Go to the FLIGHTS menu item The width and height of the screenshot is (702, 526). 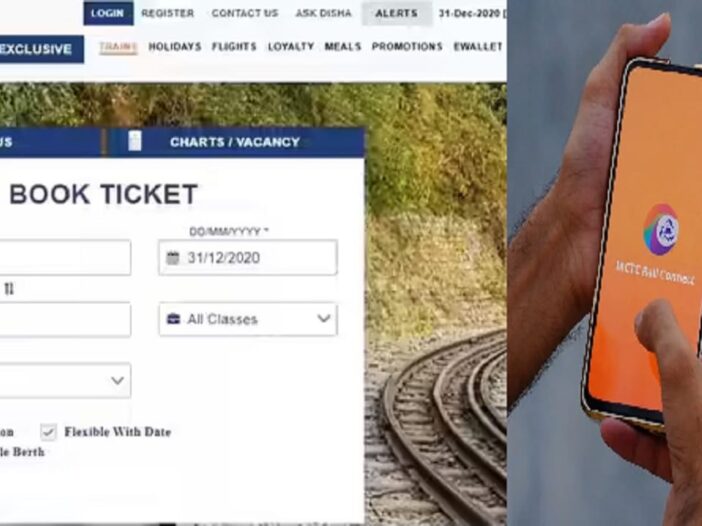(234, 47)
